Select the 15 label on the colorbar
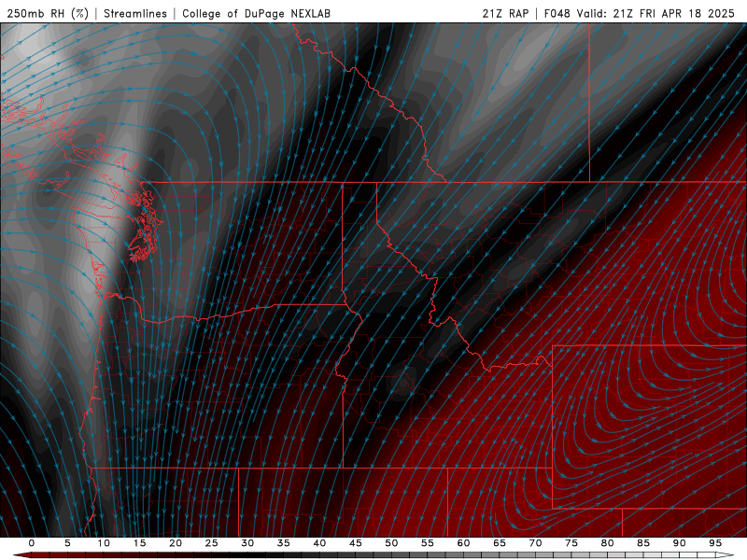The height and width of the screenshot is (560, 747). [139, 543]
